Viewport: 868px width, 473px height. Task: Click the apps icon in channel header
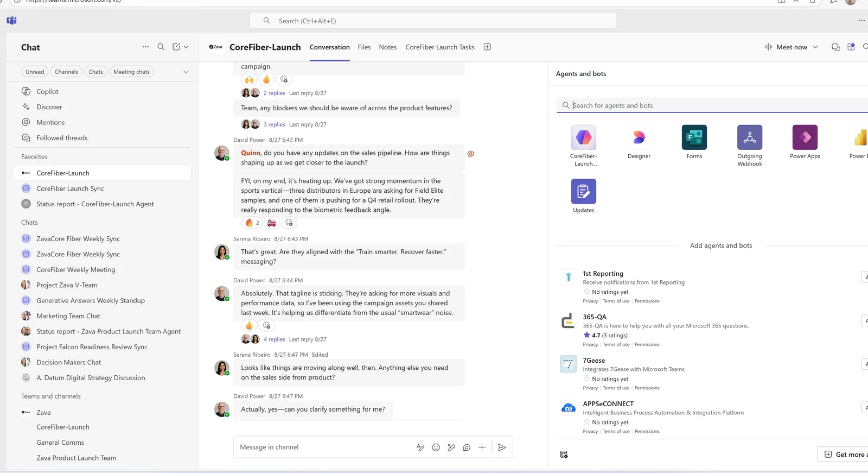[851, 47]
